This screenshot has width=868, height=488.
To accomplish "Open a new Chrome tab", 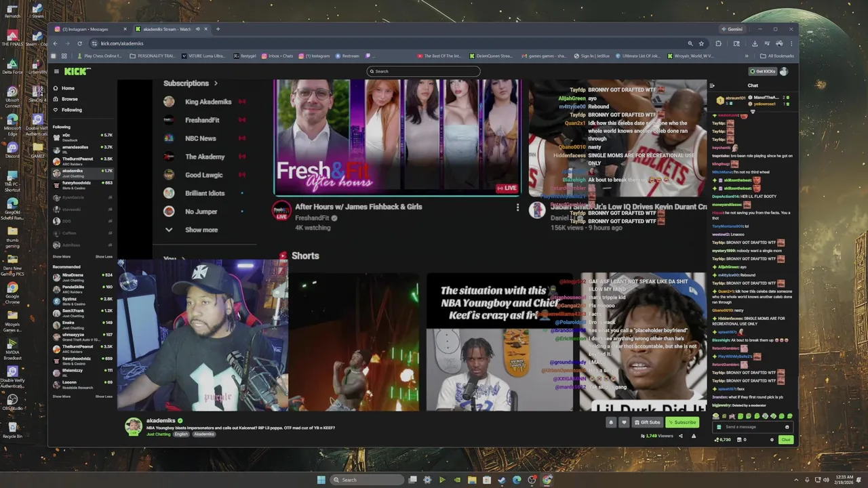I will (218, 29).
